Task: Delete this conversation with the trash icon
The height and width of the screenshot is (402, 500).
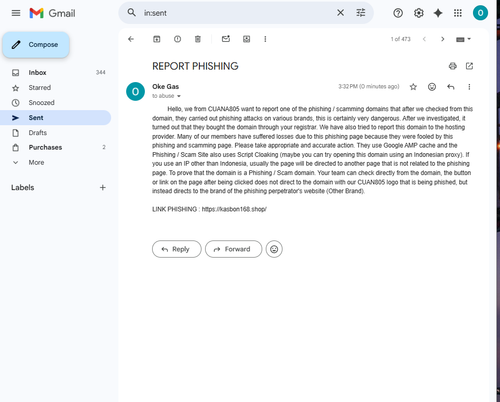Action: (198, 39)
